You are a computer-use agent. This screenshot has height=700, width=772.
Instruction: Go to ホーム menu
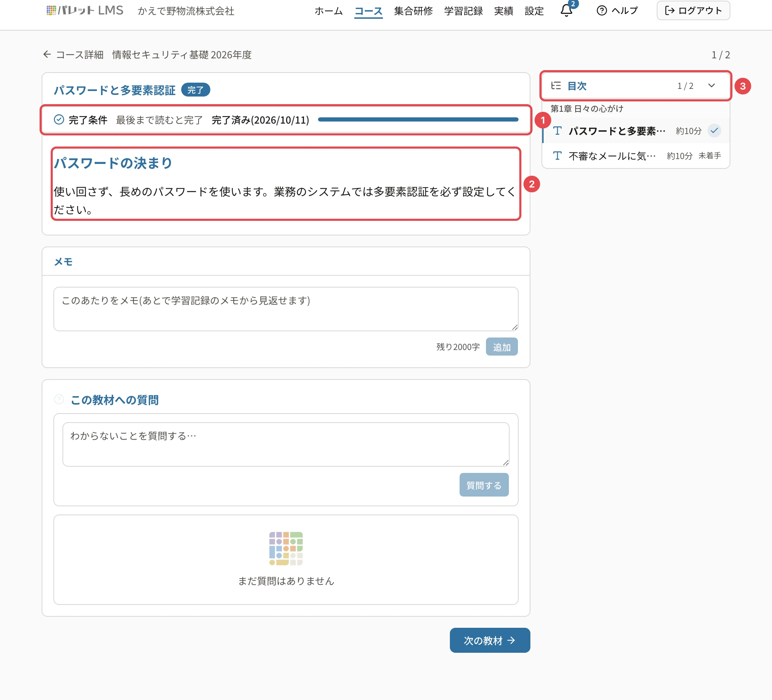click(x=329, y=11)
